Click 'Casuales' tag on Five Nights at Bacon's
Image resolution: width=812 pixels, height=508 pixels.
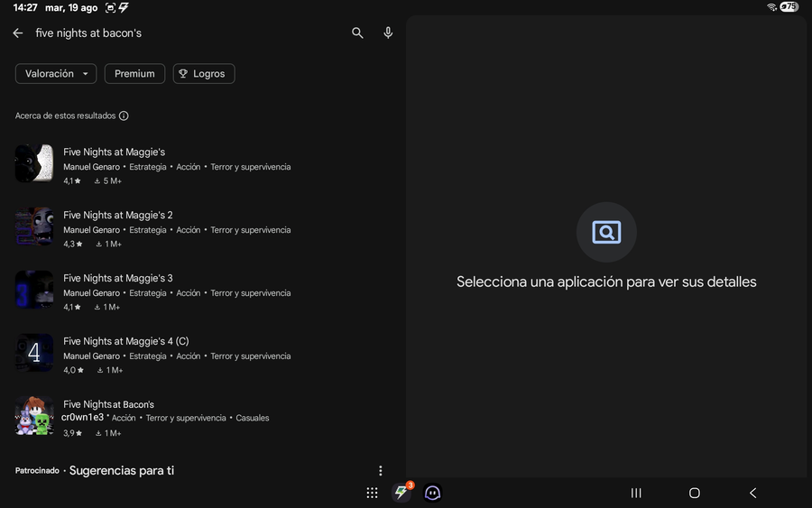pyautogui.click(x=253, y=418)
